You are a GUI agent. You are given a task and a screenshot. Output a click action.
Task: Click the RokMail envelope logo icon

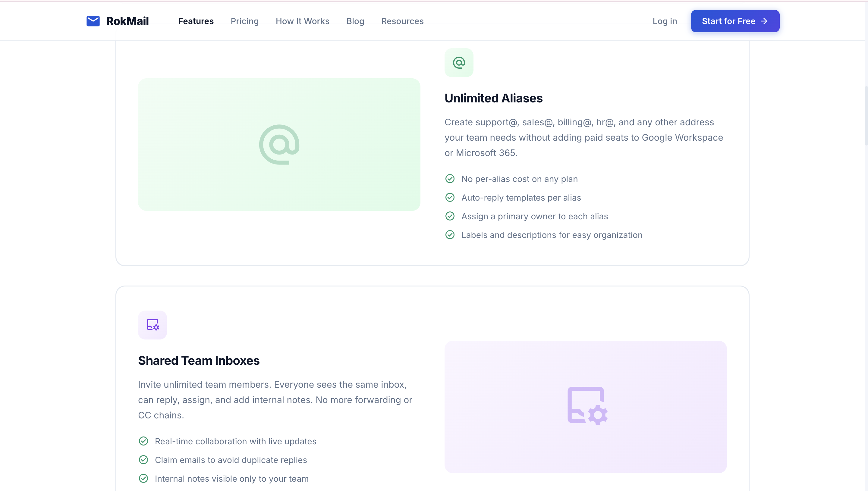click(x=93, y=21)
